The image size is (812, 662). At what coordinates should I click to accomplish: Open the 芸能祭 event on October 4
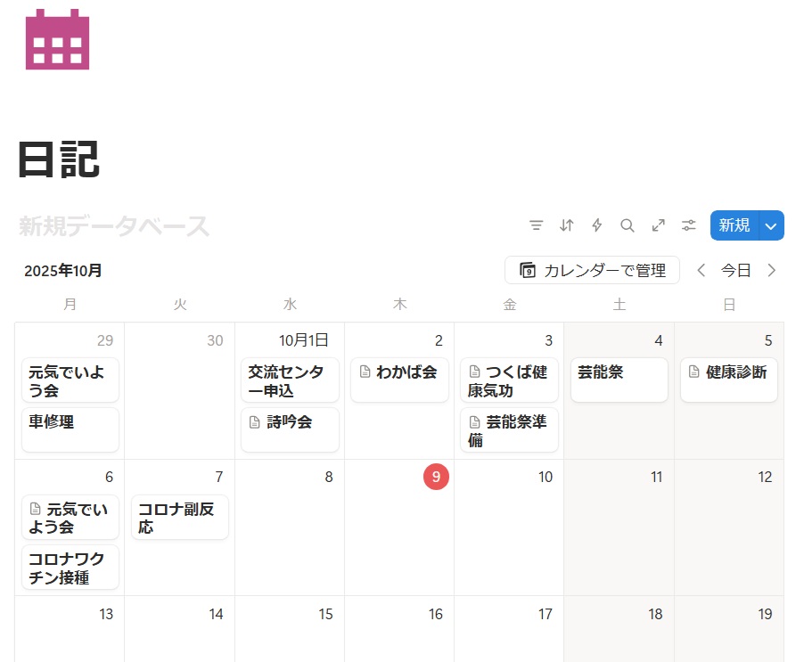(x=619, y=380)
